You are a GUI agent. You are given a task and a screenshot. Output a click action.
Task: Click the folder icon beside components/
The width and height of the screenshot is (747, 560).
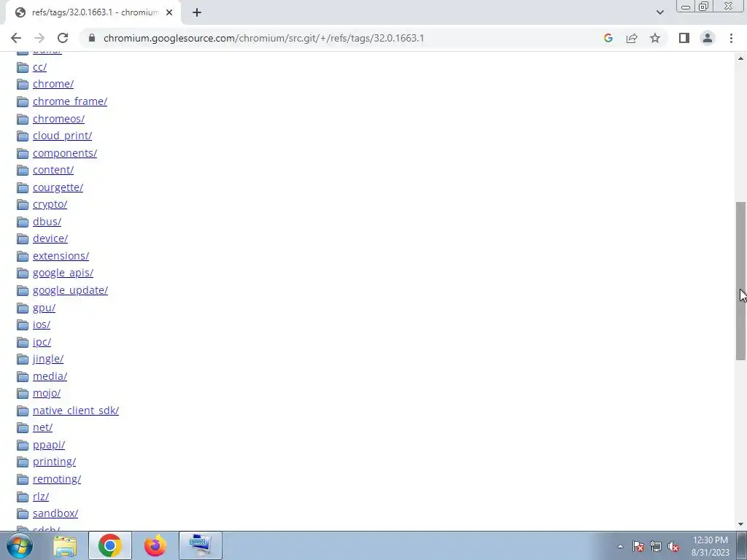[23, 153]
